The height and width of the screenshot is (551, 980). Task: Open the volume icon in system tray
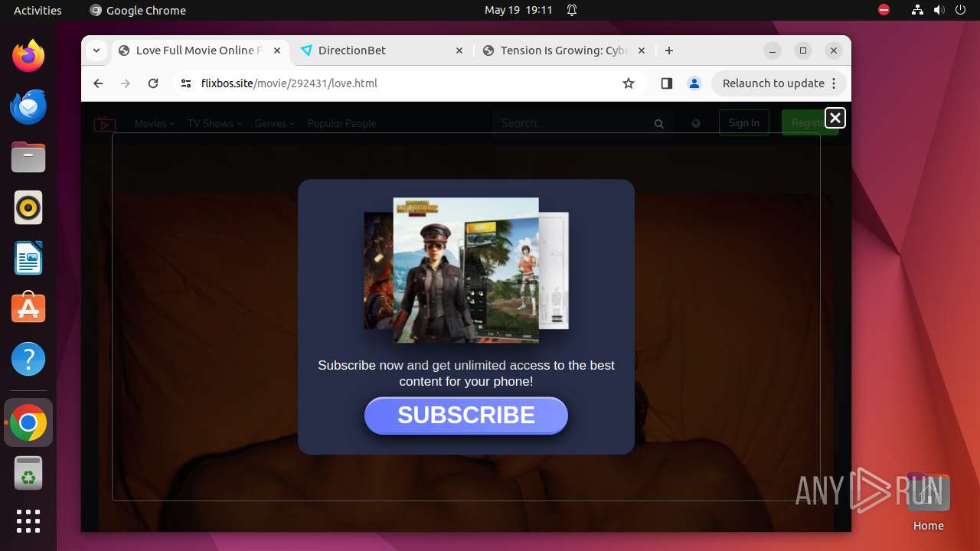[x=939, y=10]
